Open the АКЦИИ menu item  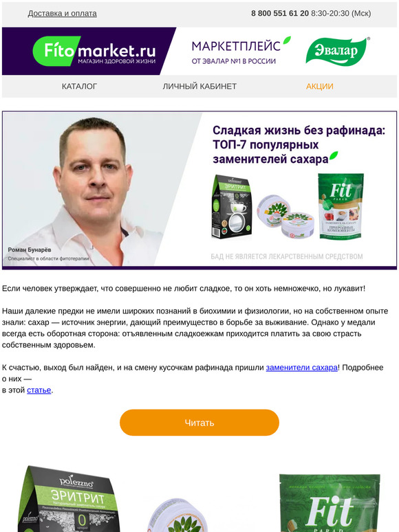pos(319,86)
